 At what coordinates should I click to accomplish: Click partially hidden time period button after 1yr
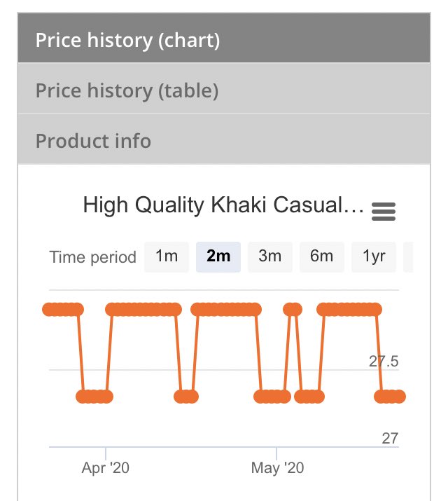click(408, 257)
